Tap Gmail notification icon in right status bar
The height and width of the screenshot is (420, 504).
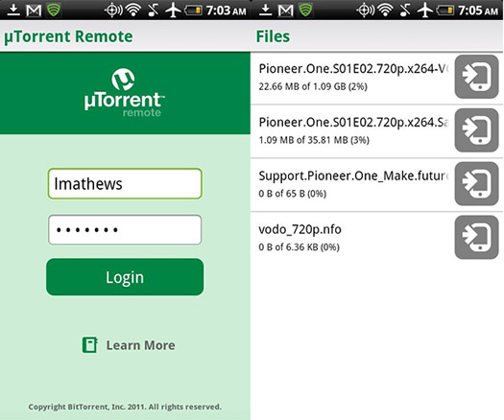[x=285, y=11]
